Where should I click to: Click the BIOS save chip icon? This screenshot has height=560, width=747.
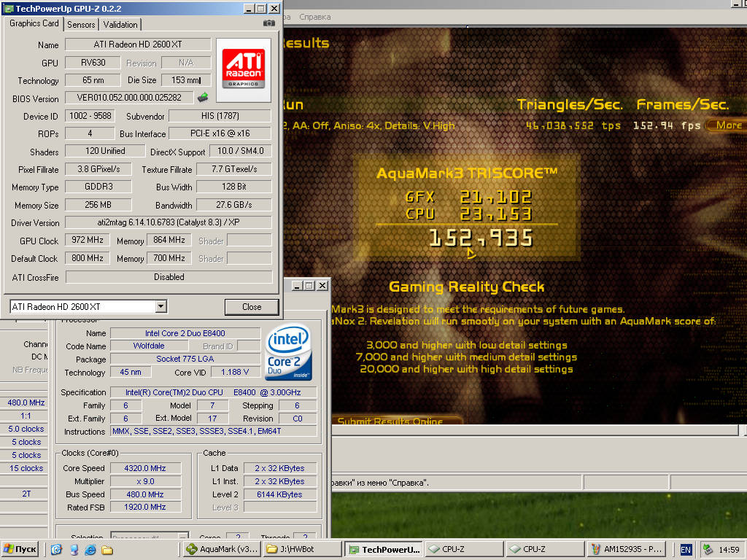click(203, 98)
